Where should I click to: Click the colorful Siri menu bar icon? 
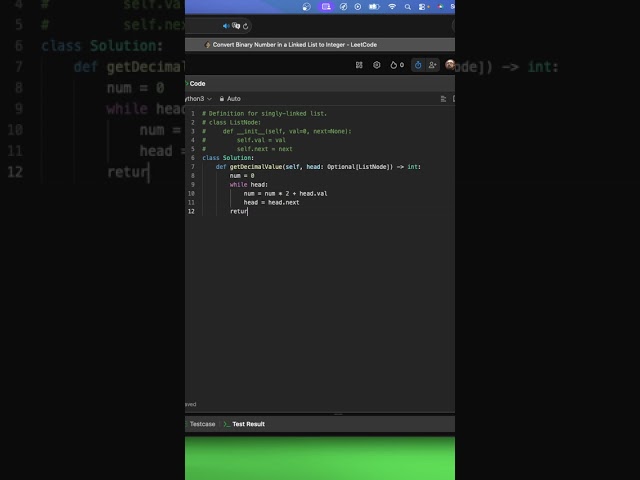(440, 7)
